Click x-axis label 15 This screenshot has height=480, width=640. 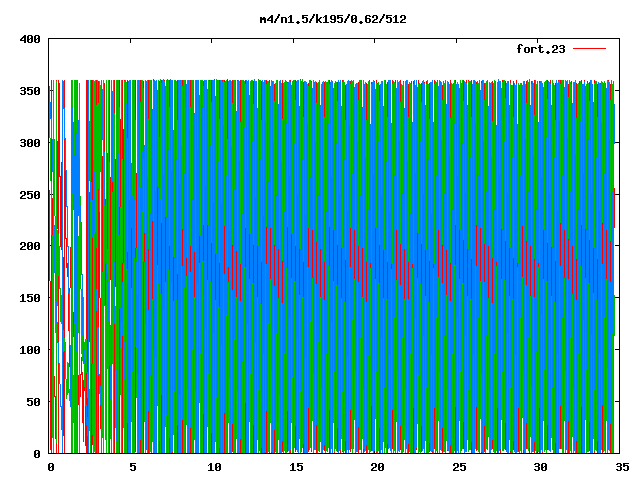pyautogui.click(x=296, y=467)
